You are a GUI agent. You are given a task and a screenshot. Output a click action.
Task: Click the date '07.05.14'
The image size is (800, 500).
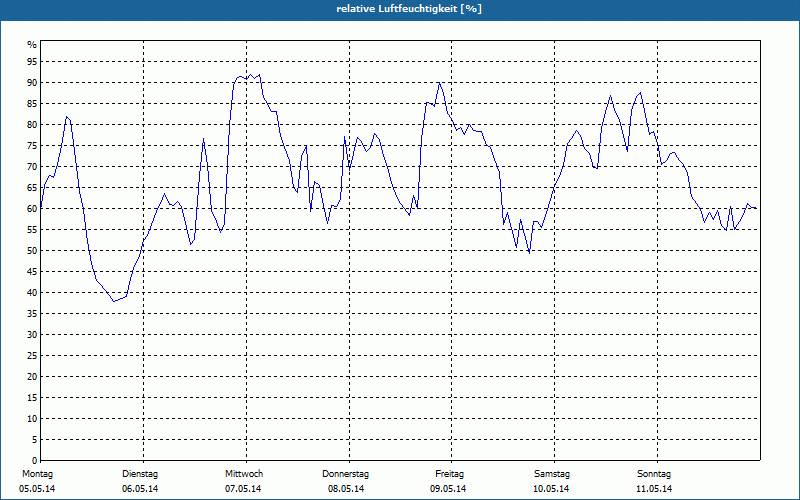243,489
